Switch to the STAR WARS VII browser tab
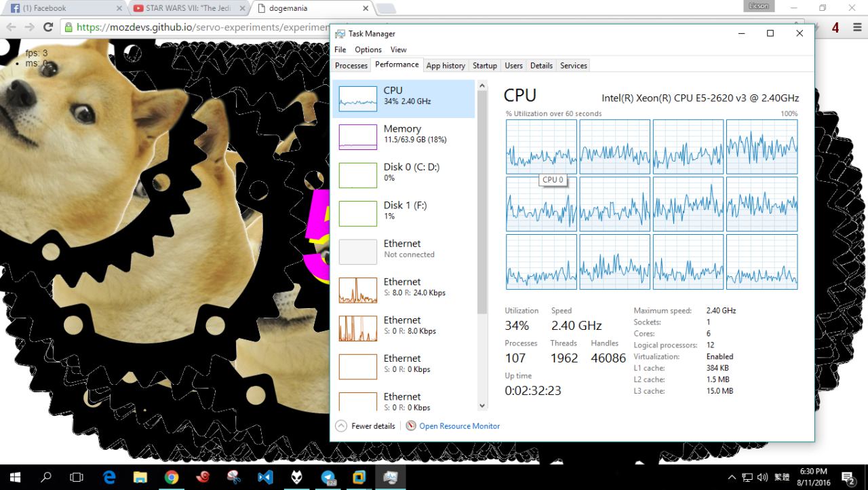Image resolution: width=868 pixels, height=490 pixels. (x=188, y=8)
